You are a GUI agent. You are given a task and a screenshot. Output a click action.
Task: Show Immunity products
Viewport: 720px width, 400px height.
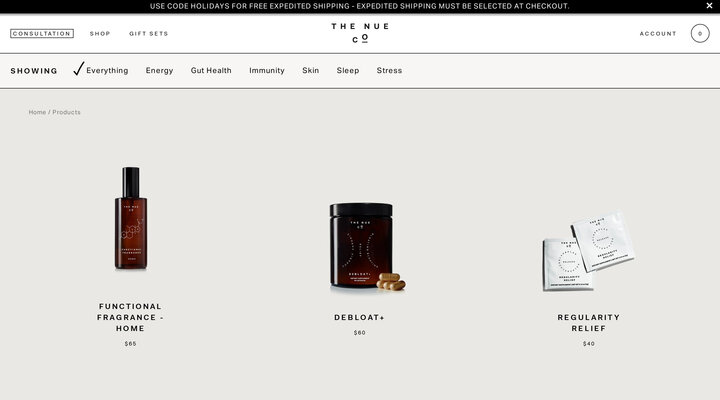[267, 70]
